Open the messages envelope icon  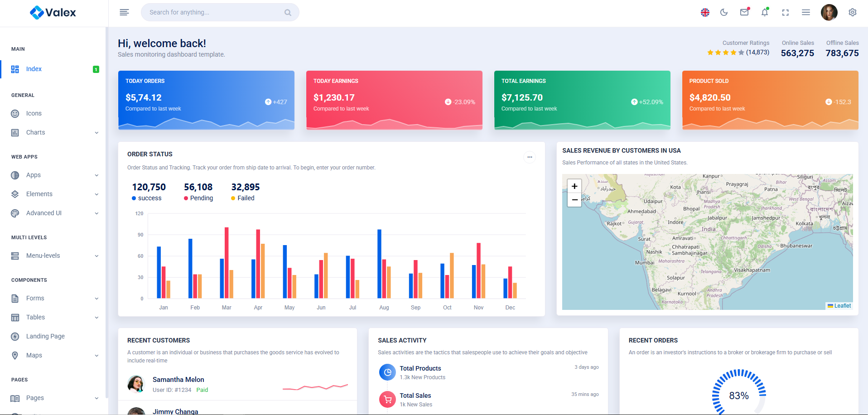tap(744, 12)
